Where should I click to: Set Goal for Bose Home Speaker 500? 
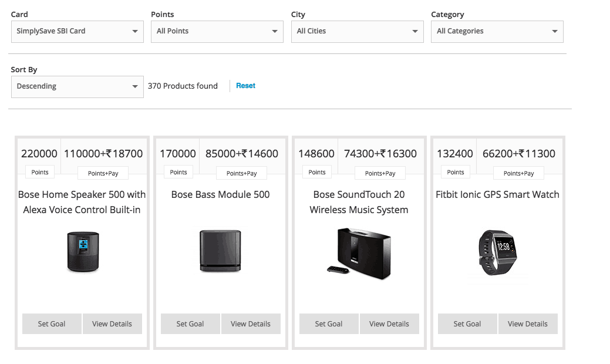(x=52, y=323)
